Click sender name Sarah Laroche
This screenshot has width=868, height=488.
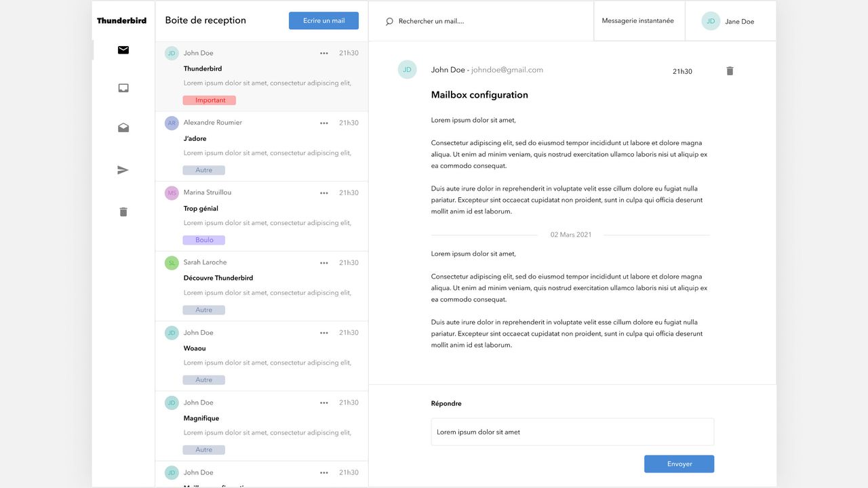205,262
